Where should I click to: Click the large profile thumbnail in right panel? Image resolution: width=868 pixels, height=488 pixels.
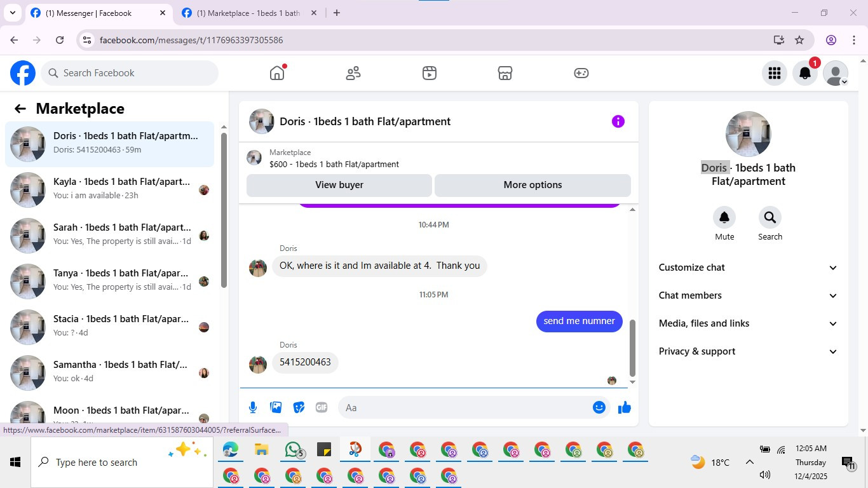[x=749, y=134]
